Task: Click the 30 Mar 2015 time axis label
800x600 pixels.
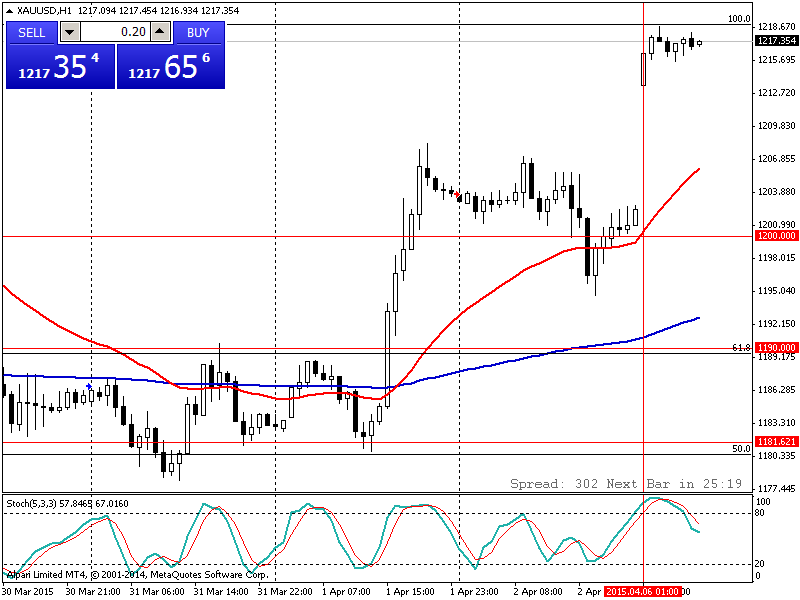Action: (x=28, y=592)
